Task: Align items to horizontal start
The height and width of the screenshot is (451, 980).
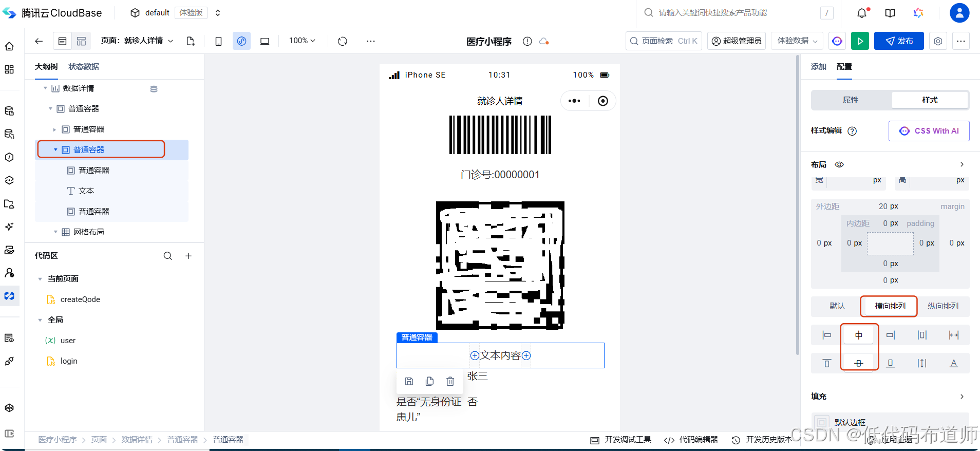Action: click(826, 335)
